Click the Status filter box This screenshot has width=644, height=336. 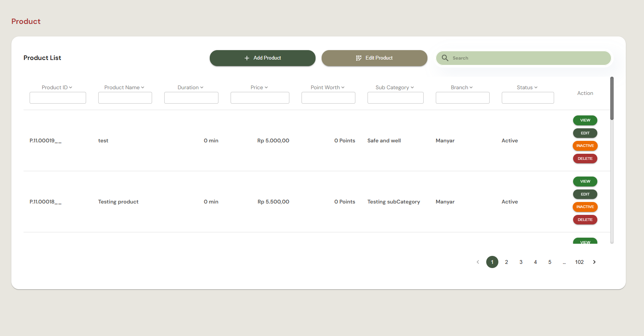(528, 98)
